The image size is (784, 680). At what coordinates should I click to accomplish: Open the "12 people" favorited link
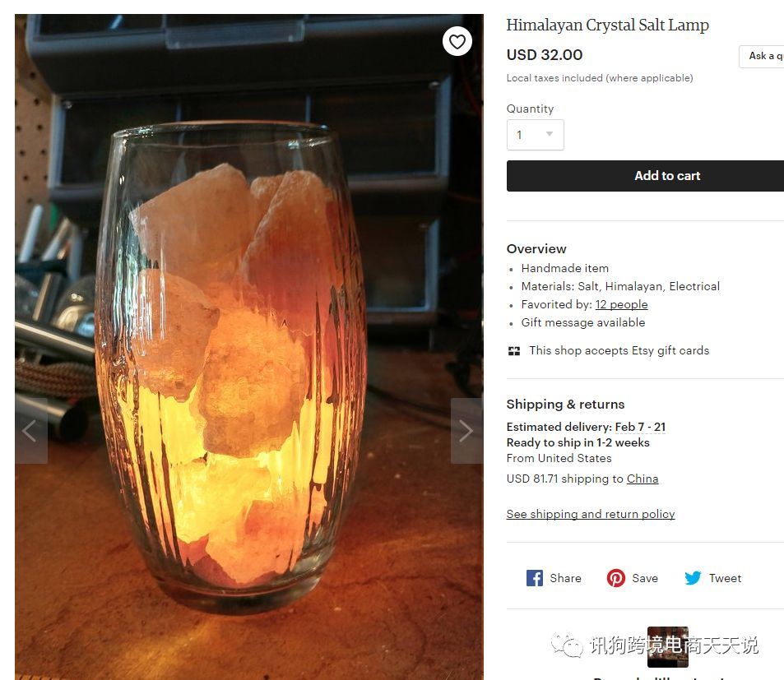(621, 304)
